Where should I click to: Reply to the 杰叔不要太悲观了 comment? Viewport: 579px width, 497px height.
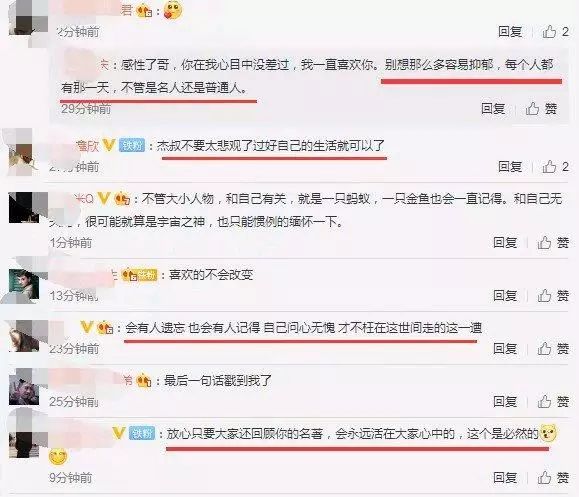point(510,167)
